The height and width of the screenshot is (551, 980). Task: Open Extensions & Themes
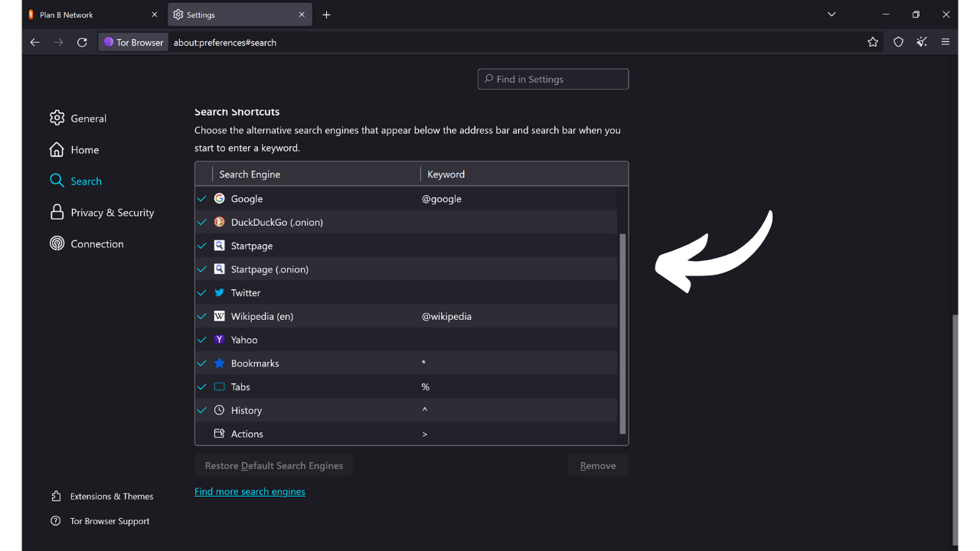coord(110,496)
